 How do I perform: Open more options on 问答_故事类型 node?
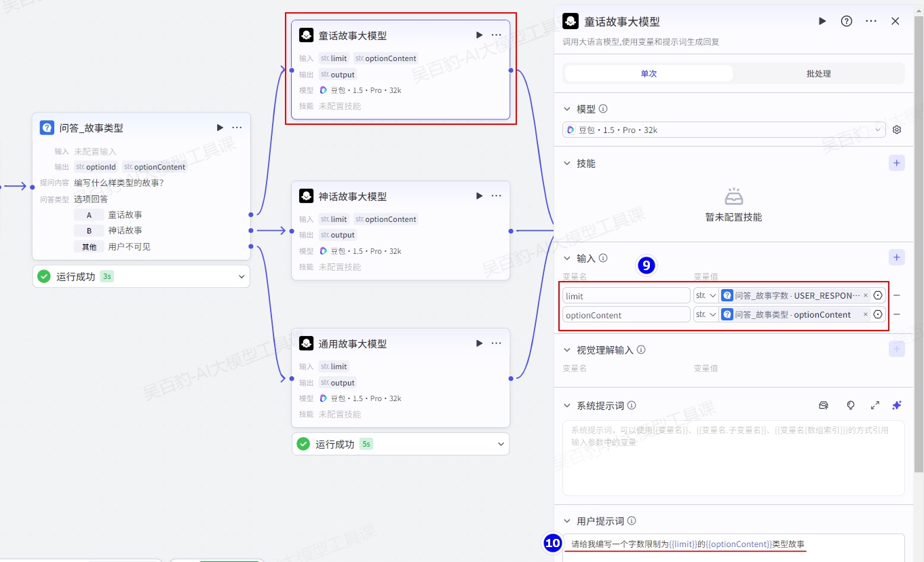point(237,128)
